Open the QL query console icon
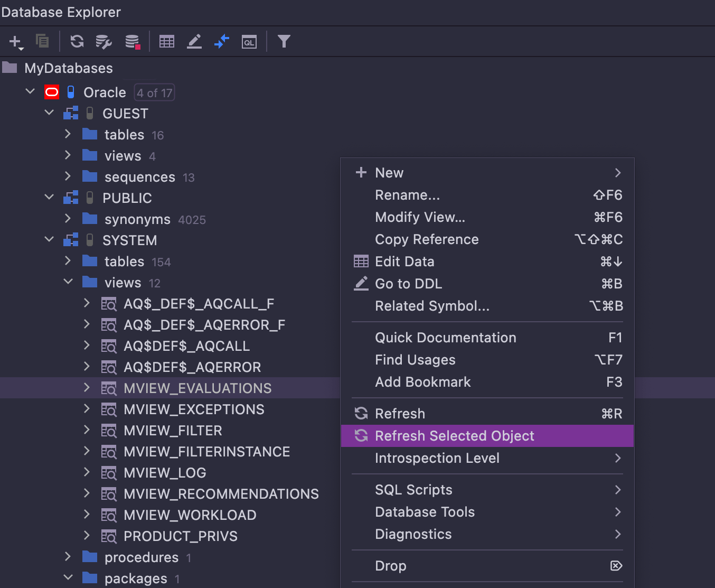Viewport: 715px width, 588px height. (x=249, y=41)
